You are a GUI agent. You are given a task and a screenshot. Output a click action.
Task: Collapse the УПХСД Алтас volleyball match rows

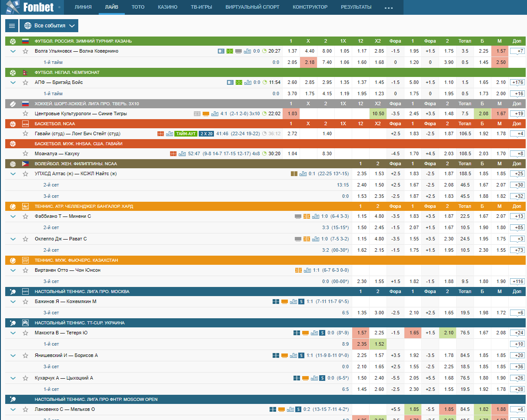pyautogui.click(x=13, y=174)
